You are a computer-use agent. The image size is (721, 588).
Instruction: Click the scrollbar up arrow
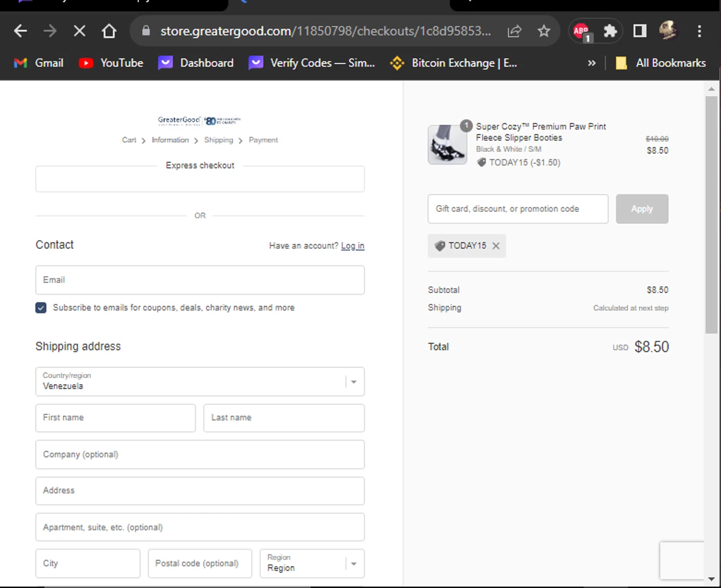click(x=711, y=89)
